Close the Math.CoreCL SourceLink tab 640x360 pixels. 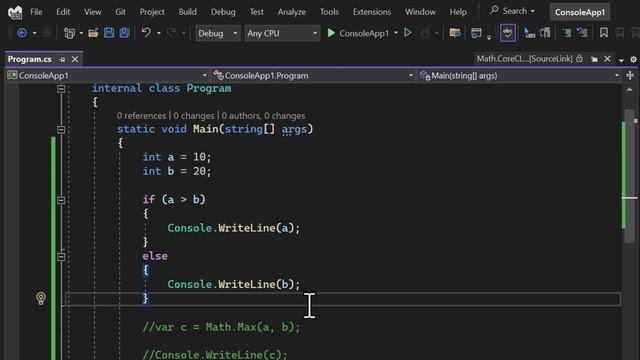click(607, 59)
